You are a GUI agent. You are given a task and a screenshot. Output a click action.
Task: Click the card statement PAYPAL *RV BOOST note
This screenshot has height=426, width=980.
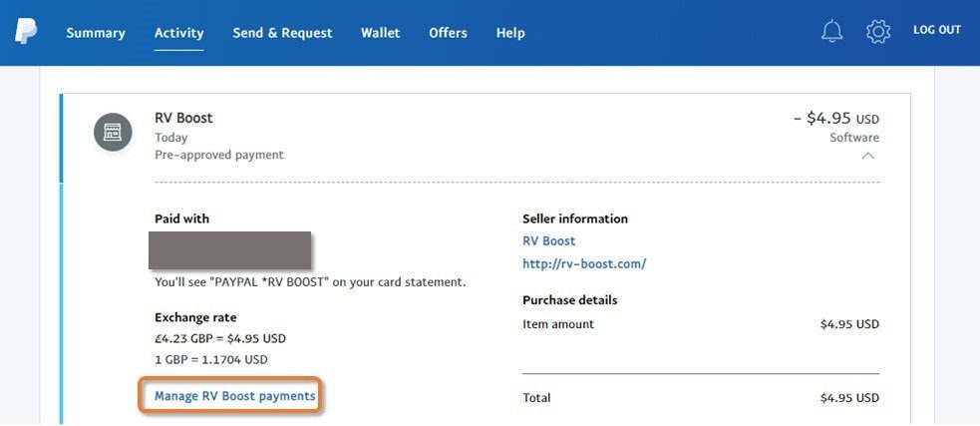(310, 282)
